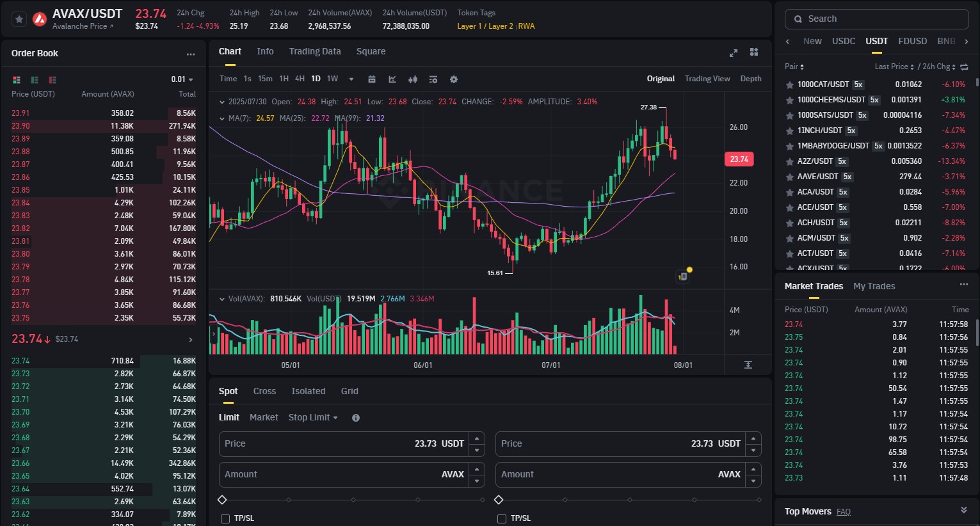Sort pair list by Pair name

[x=794, y=67]
